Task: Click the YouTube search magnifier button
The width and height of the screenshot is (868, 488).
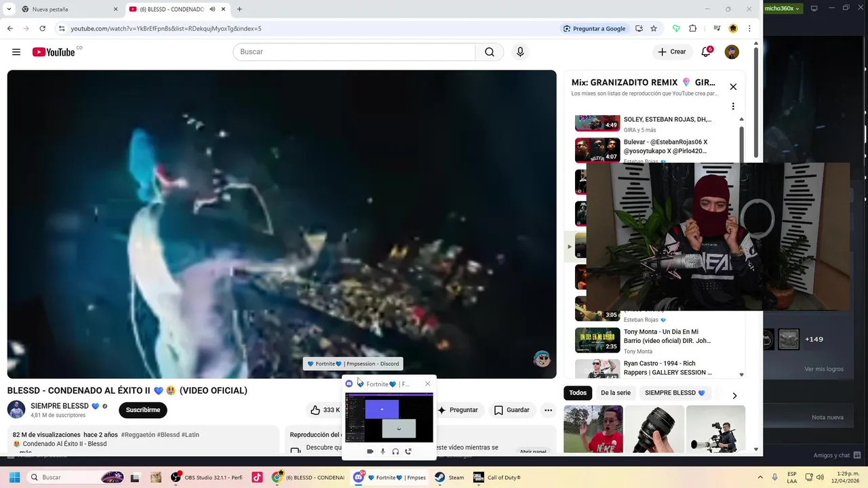Action: pos(490,52)
